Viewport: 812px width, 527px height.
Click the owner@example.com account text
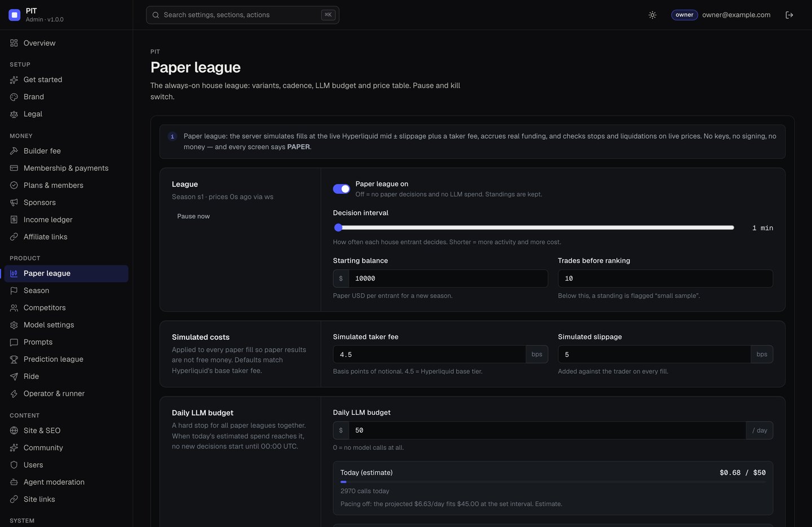736,15
